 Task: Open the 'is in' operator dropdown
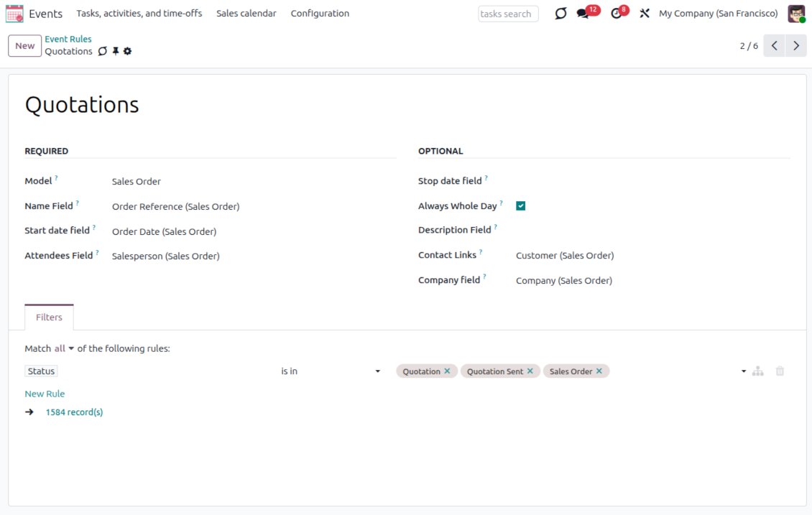tap(331, 371)
